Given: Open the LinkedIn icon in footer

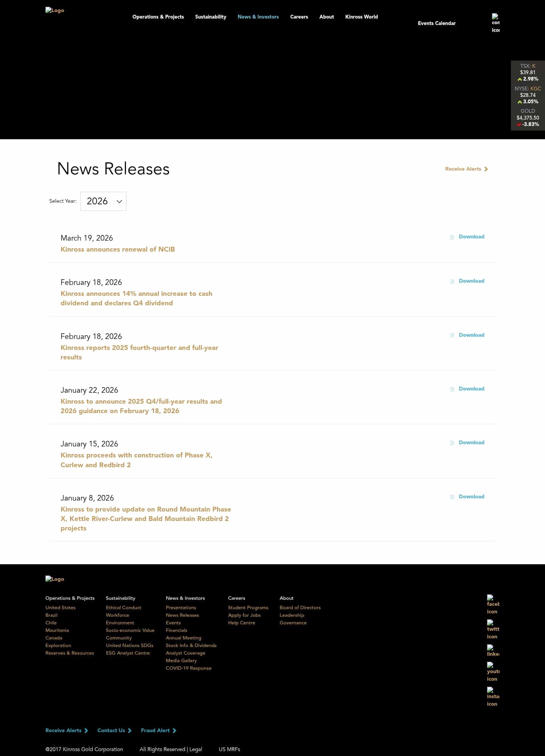Looking at the screenshot, I should pyautogui.click(x=493, y=651).
